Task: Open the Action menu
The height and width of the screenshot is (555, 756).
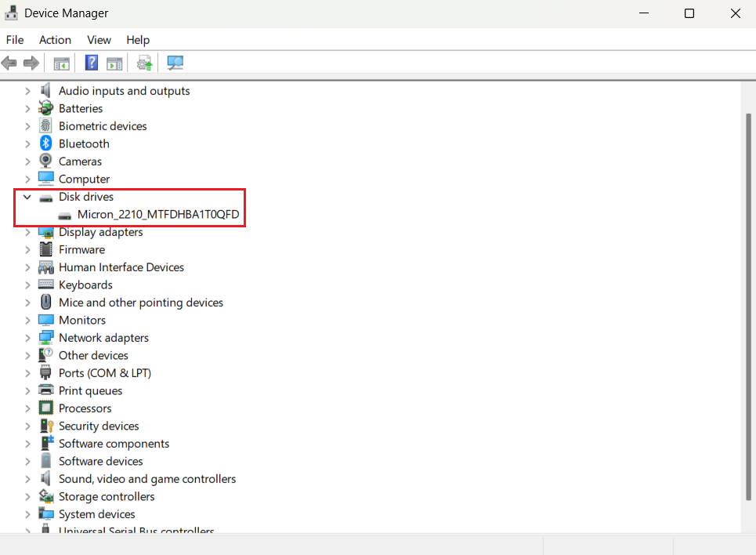Action: click(x=55, y=40)
